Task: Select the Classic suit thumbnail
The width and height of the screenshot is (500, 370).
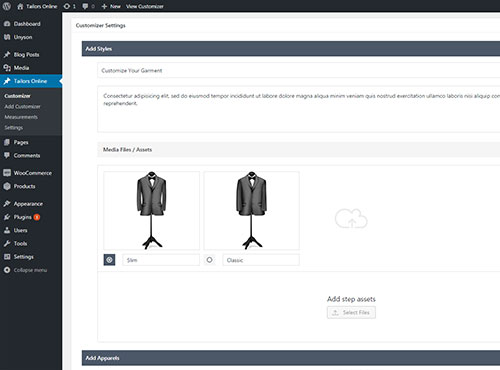Action: click(x=252, y=211)
